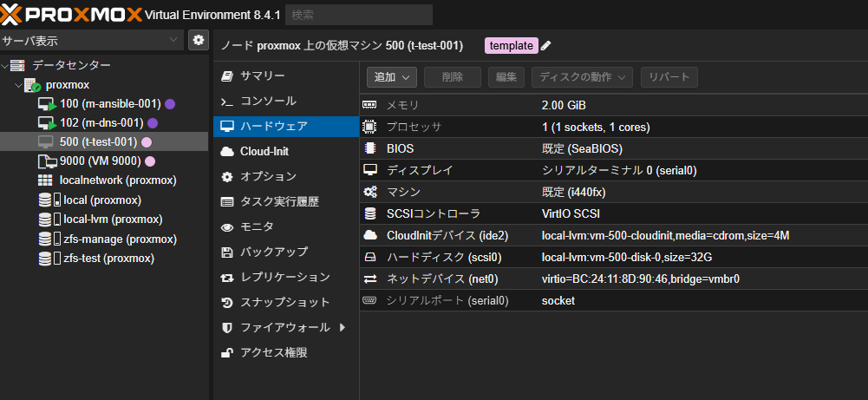Screen dimensions: 868x400
Task: Click the template tag label
Action: point(511,46)
